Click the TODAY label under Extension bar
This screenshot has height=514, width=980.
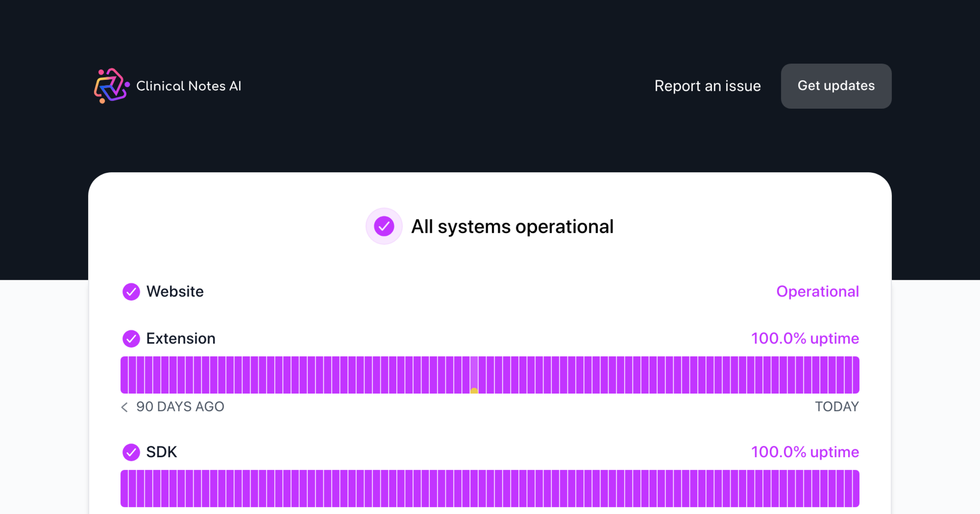(837, 407)
